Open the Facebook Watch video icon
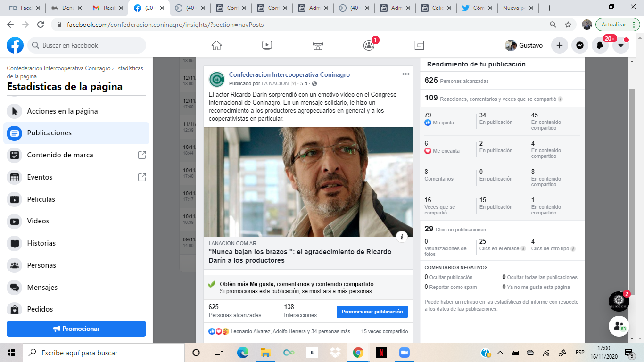Screen dimensions: 644x362 pos(267,45)
